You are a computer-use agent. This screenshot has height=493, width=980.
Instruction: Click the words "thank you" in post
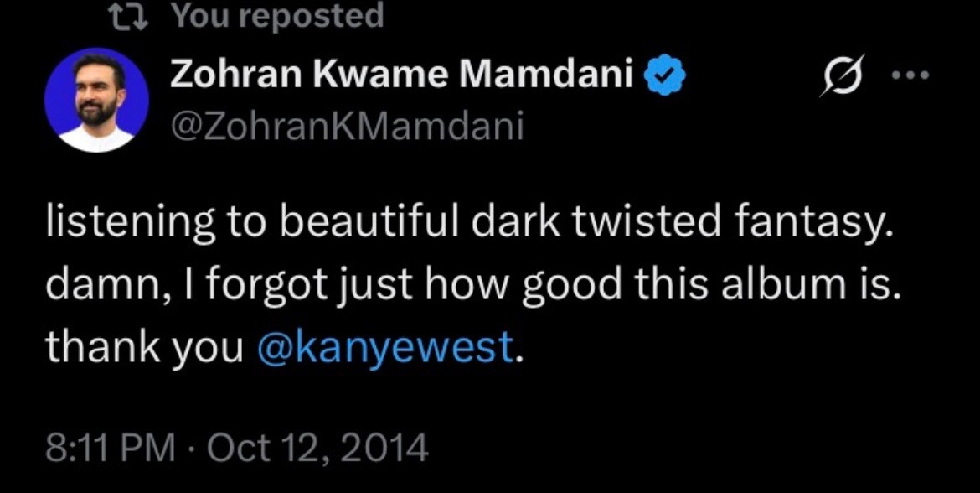[x=143, y=348]
